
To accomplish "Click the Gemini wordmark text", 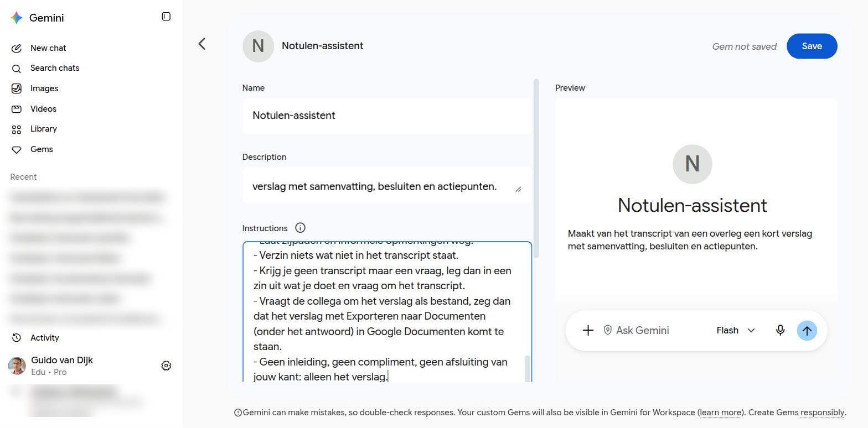I will click(46, 18).
